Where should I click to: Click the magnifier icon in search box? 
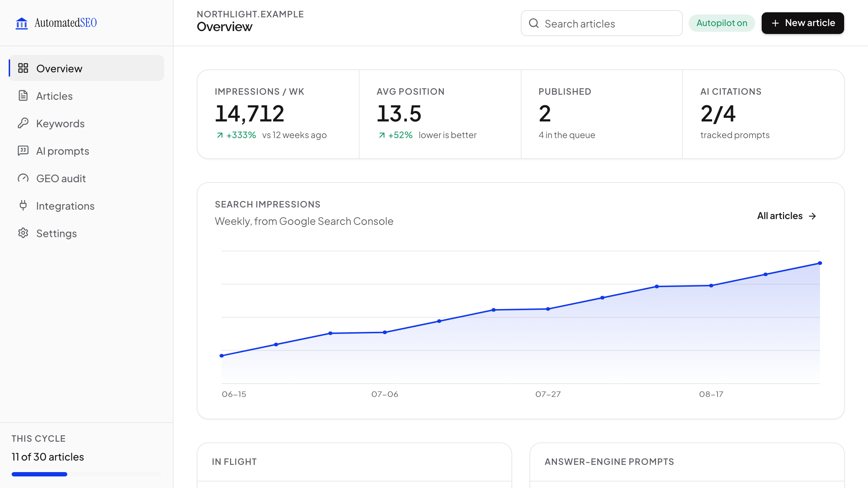click(x=534, y=23)
